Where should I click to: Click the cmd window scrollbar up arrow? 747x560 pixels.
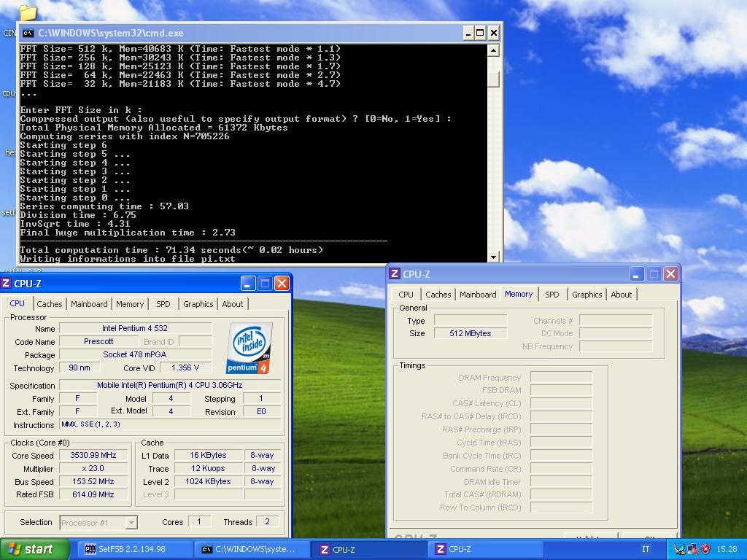(x=493, y=50)
